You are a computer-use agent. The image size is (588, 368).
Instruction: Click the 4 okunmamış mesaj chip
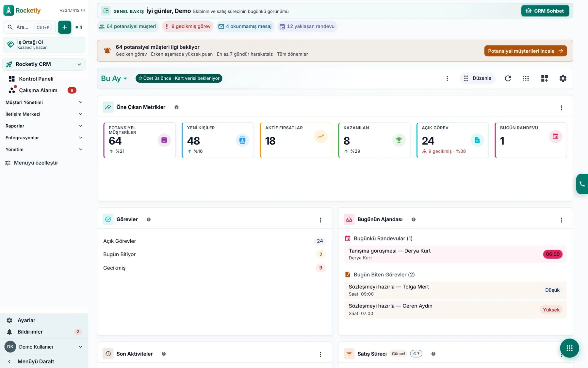pyautogui.click(x=245, y=26)
